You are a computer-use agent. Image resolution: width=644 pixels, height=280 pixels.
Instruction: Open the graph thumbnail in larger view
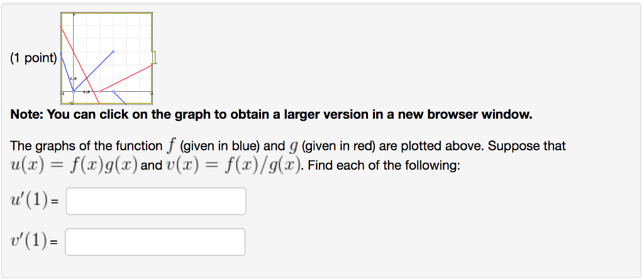pos(106,58)
